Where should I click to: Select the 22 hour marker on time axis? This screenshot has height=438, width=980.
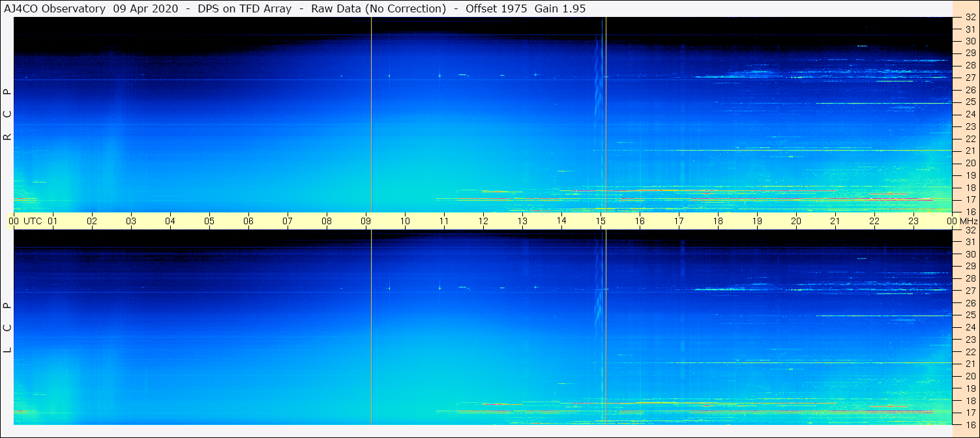coord(874,221)
